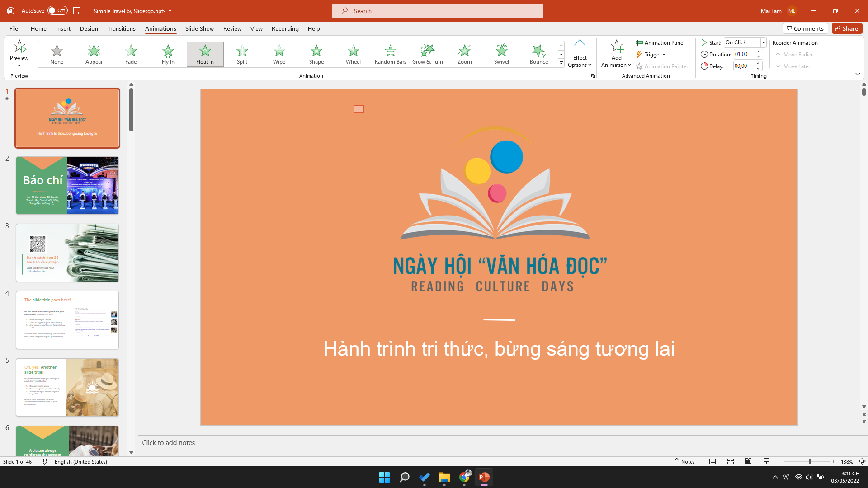The image size is (868, 488).
Task: Select slide 2 Báo chí thumbnail
Action: click(67, 185)
